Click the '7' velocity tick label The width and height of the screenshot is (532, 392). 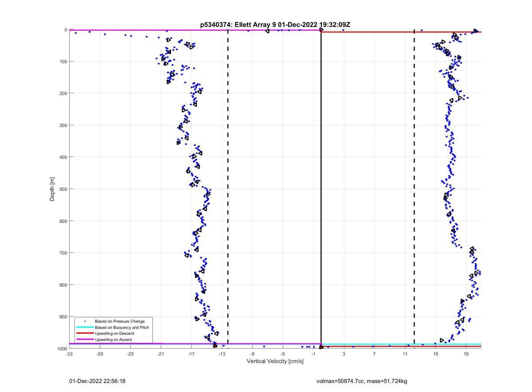point(374,354)
